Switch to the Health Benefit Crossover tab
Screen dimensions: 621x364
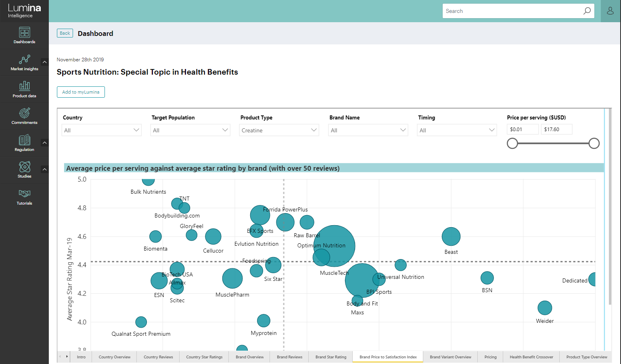click(531, 357)
